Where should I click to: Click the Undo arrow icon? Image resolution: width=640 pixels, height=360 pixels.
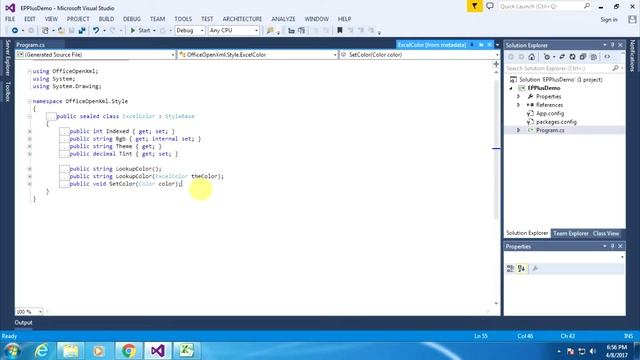point(96,30)
